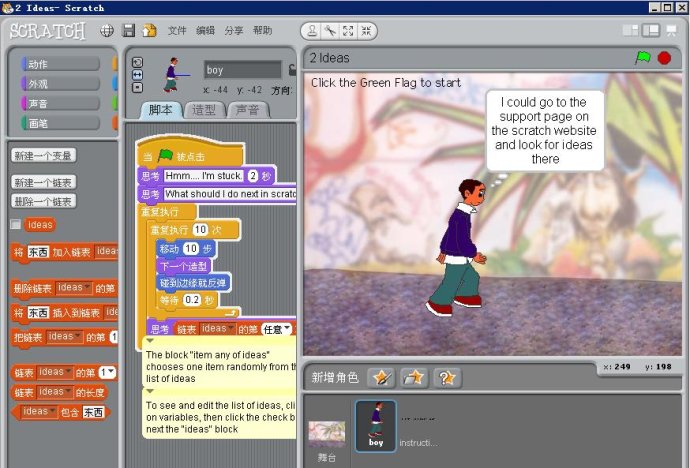Click the green flag to start
The image size is (690, 468).
coord(642,58)
